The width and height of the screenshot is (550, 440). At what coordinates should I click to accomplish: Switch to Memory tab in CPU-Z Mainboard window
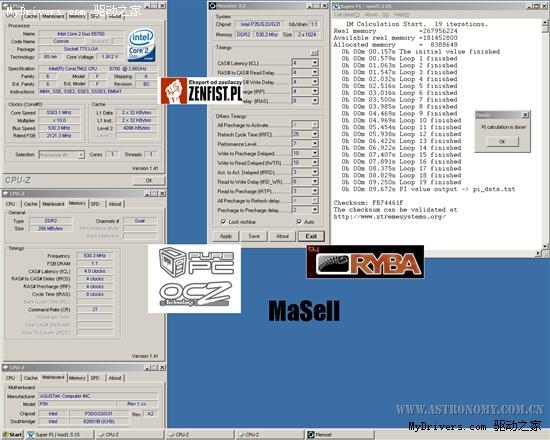tap(77, 378)
